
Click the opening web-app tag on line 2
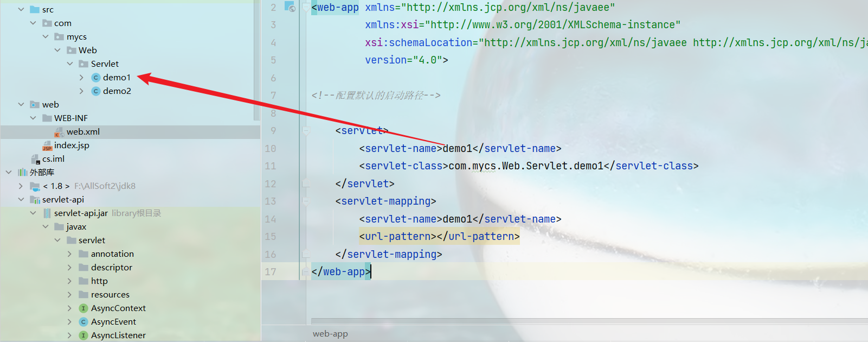click(x=335, y=8)
